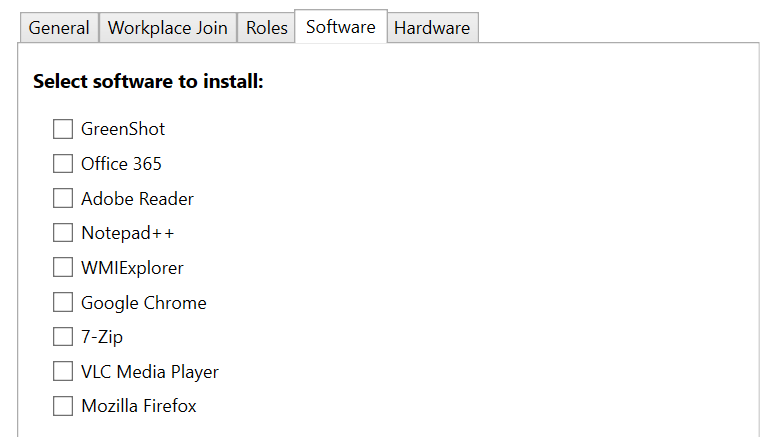Screen dimensions: 773x437
Task: Enable the VLC Media Player checkbox
Action: click(x=63, y=372)
